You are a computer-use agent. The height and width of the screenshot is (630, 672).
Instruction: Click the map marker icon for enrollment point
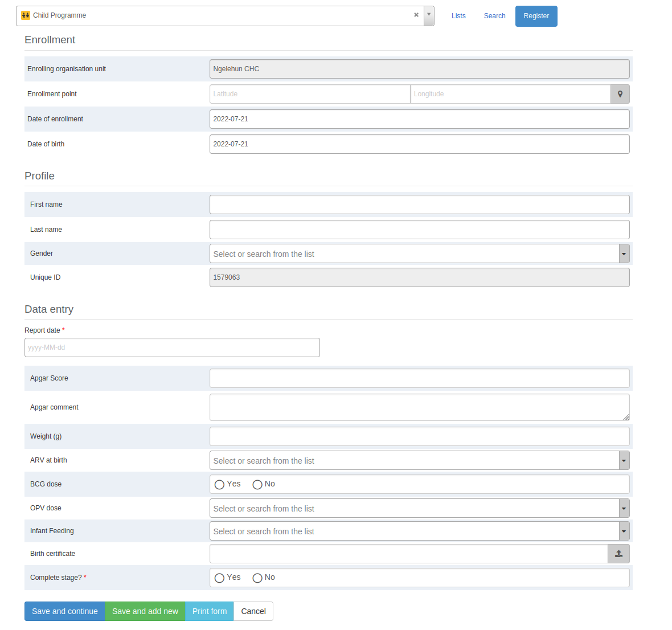point(620,94)
